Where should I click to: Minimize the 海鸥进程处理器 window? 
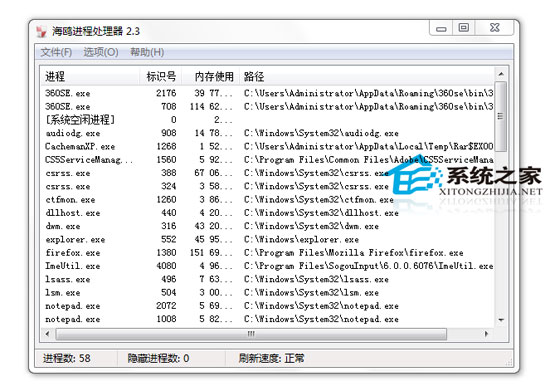441,28
